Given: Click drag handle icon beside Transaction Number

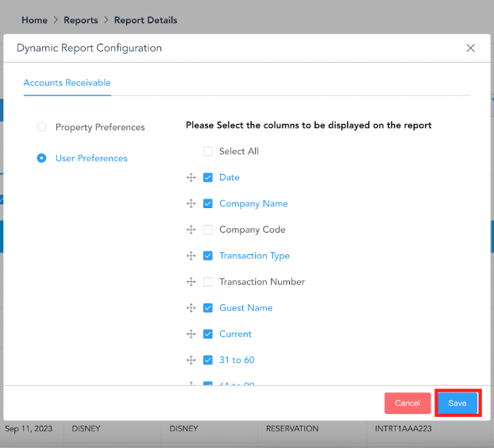Looking at the screenshot, I should point(191,282).
